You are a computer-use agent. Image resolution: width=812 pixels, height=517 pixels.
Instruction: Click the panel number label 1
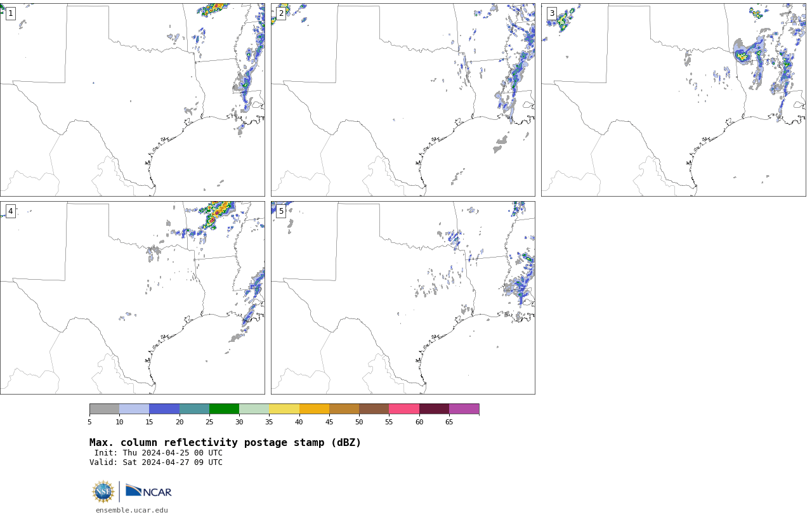pos(10,13)
